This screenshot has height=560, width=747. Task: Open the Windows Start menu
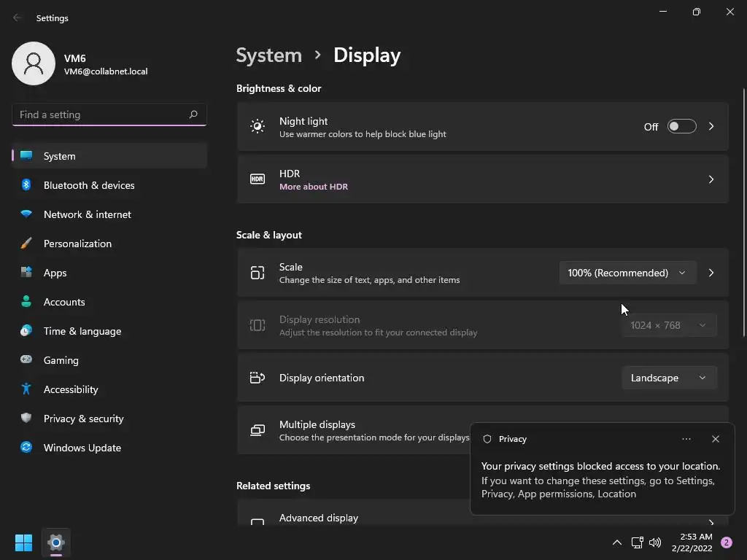pyautogui.click(x=23, y=542)
